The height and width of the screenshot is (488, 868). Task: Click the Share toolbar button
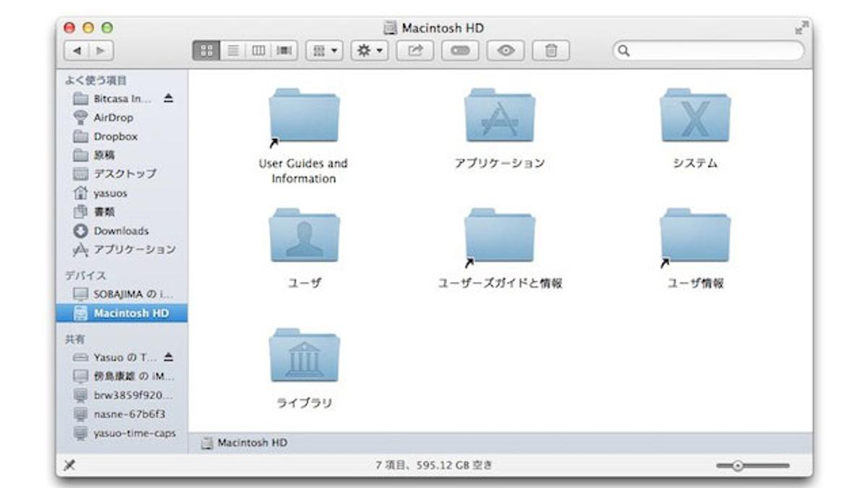click(x=415, y=51)
